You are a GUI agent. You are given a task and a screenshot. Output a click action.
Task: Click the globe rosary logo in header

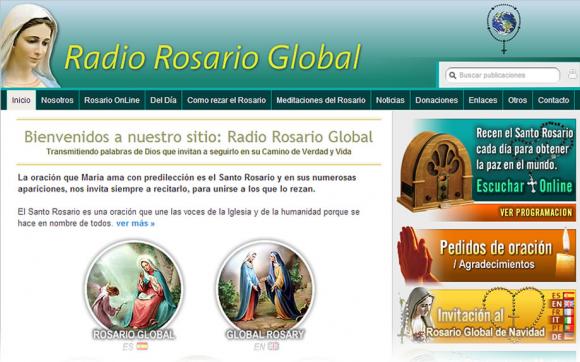coord(503,28)
